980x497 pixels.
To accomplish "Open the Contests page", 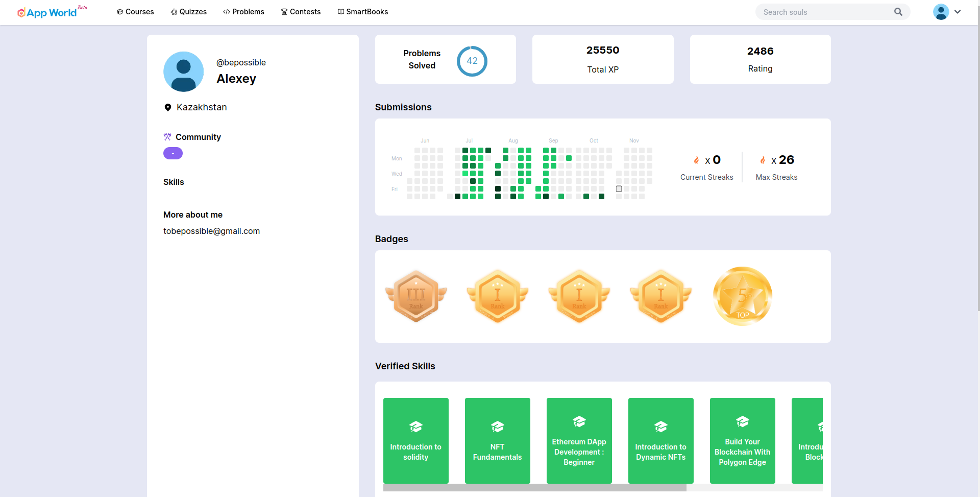I will (x=301, y=12).
